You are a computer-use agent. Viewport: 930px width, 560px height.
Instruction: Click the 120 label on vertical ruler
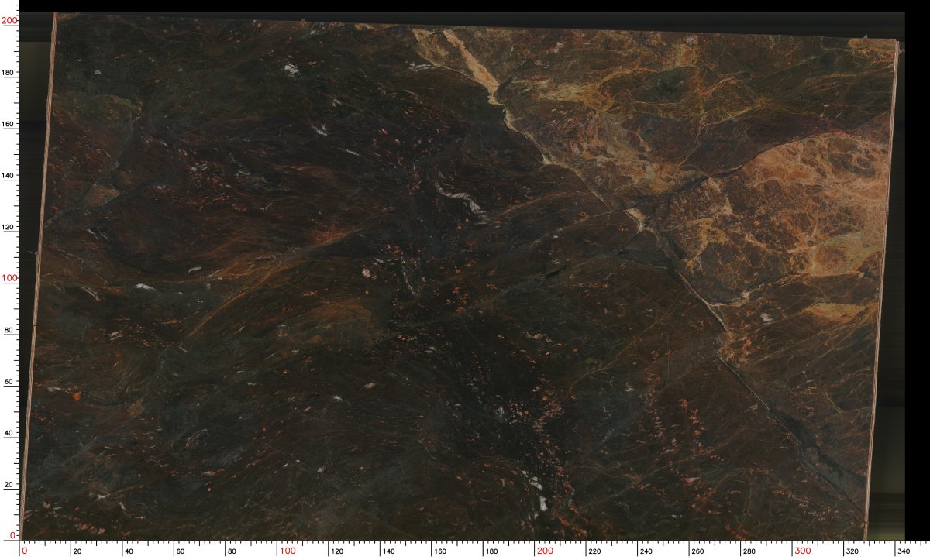click(x=8, y=228)
